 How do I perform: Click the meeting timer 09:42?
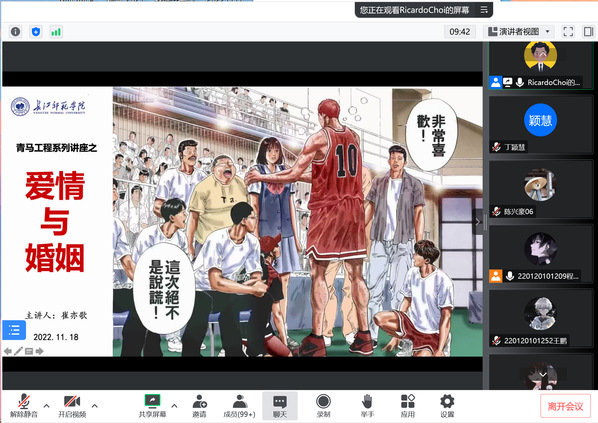pyautogui.click(x=460, y=32)
